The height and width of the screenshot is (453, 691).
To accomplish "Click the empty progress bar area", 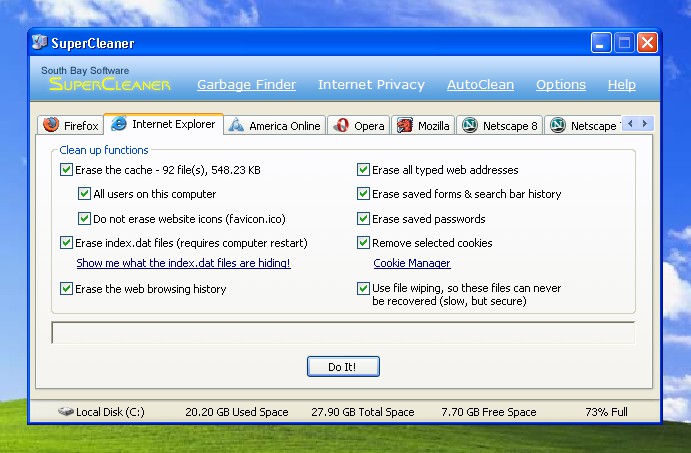I will click(x=343, y=333).
